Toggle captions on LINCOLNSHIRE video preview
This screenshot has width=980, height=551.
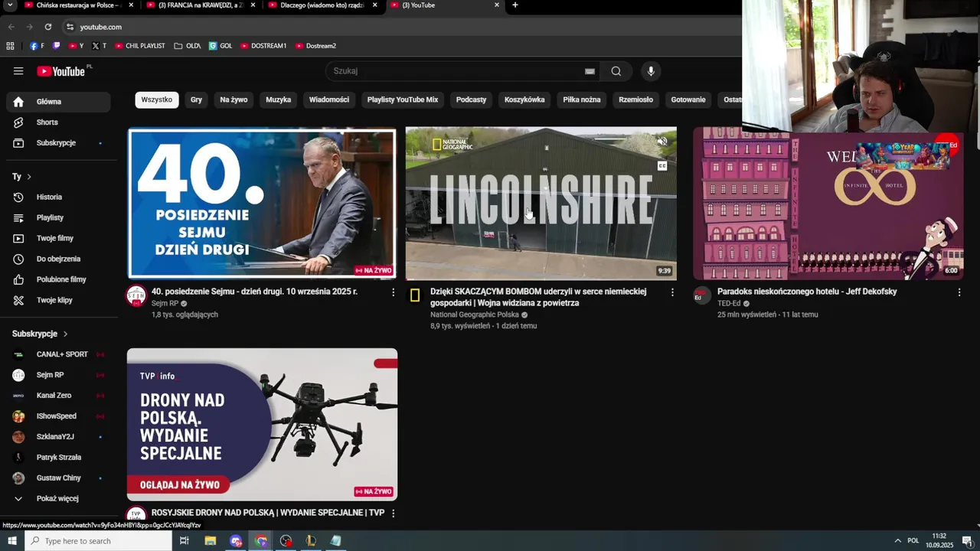[662, 165]
